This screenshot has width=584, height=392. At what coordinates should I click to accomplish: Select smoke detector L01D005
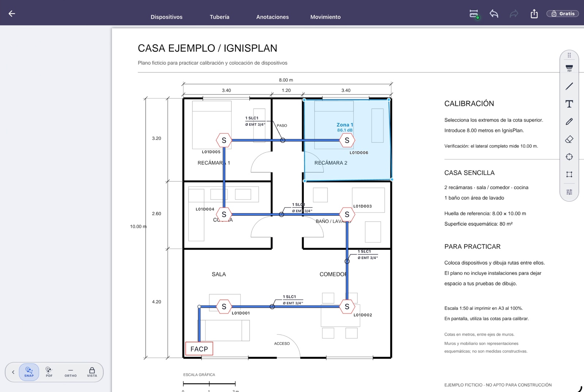pos(224,140)
